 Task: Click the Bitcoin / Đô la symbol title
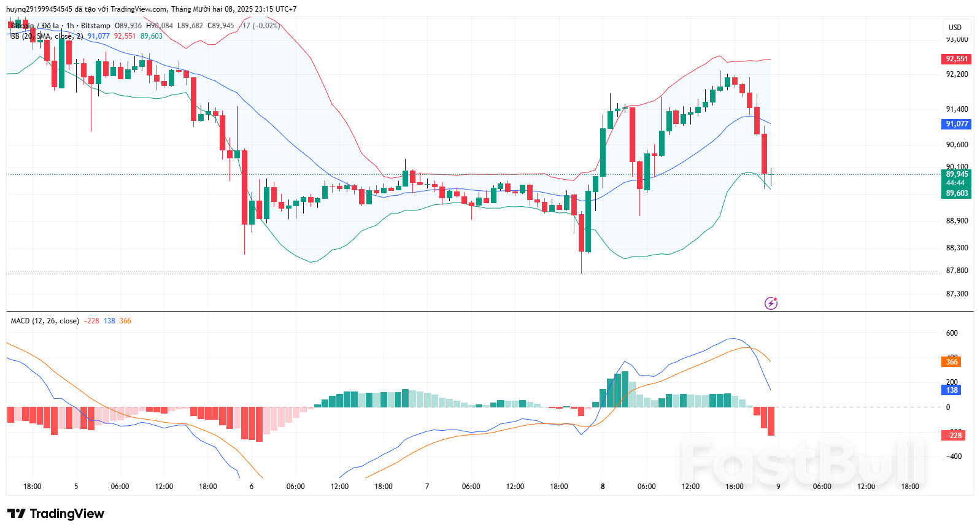click(x=35, y=26)
